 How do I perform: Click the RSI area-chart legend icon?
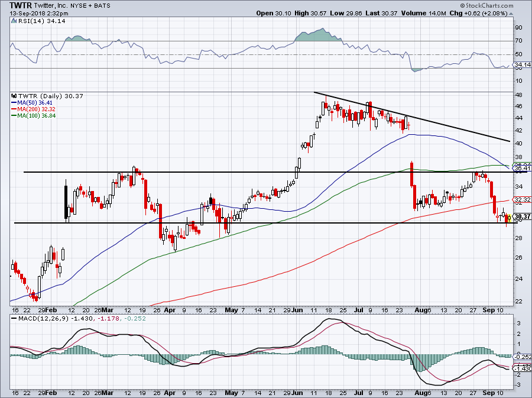point(14,21)
